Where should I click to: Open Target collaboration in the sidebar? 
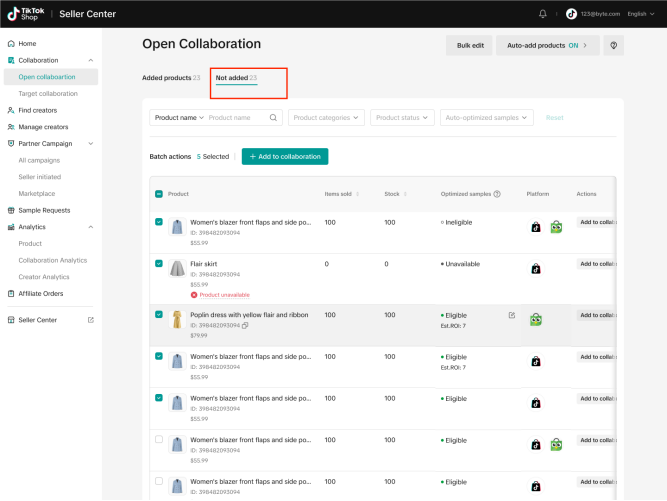pos(49,93)
